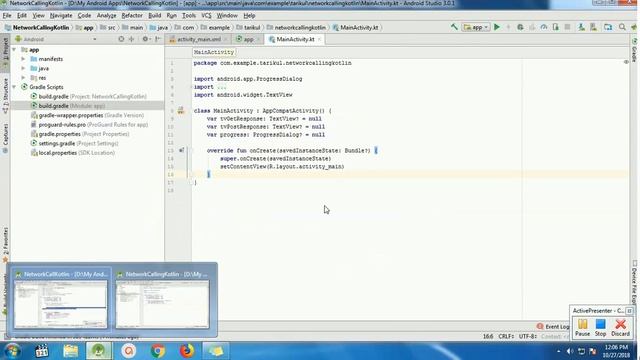This screenshot has height=360, width=640.
Task: Click the Stop square icon in toolbar
Action: click(x=567, y=27)
